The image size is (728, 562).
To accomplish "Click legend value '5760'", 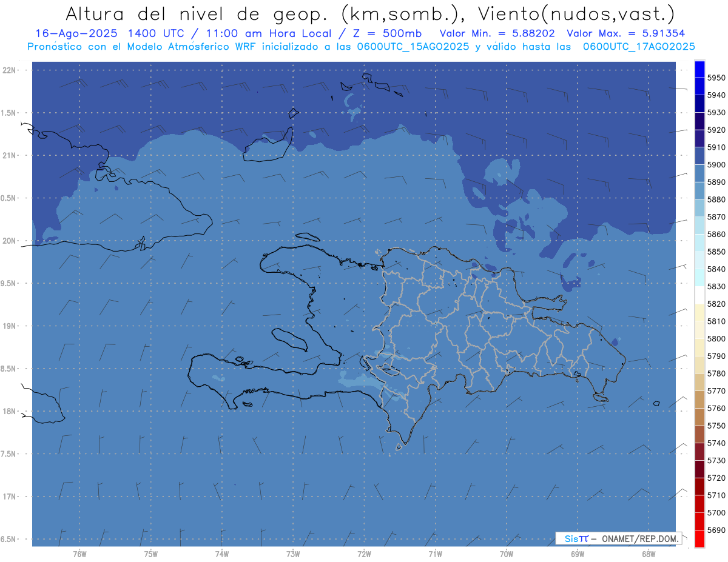I will pyautogui.click(x=716, y=408).
